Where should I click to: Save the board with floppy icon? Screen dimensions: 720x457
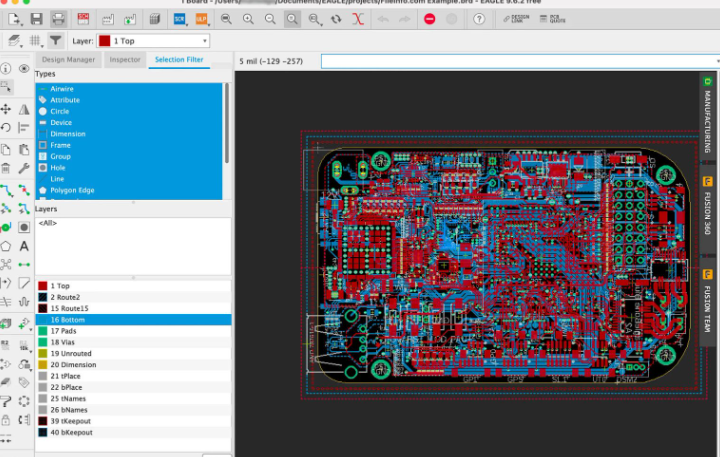(36, 19)
